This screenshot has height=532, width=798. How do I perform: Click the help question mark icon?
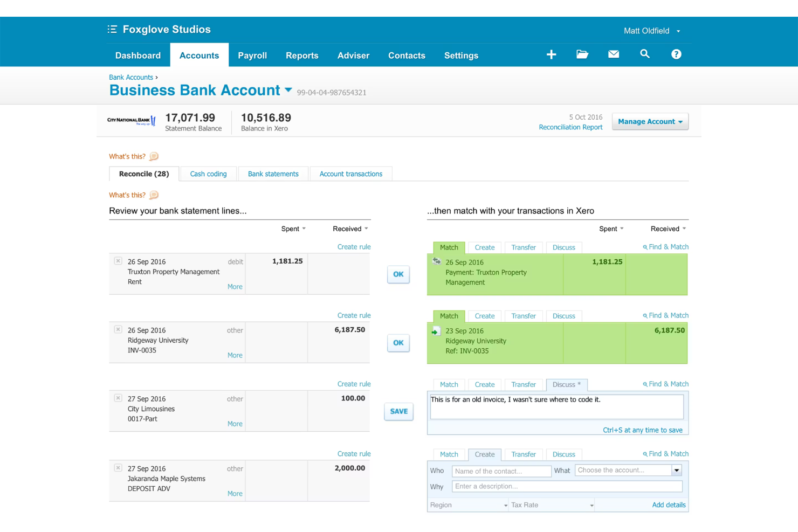click(x=676, y=54)
